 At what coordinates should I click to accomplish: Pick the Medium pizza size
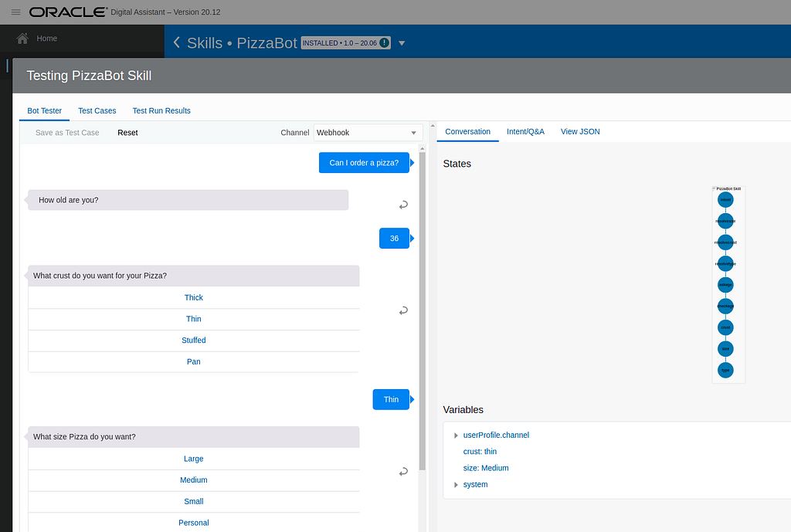(x=194, y=480)
